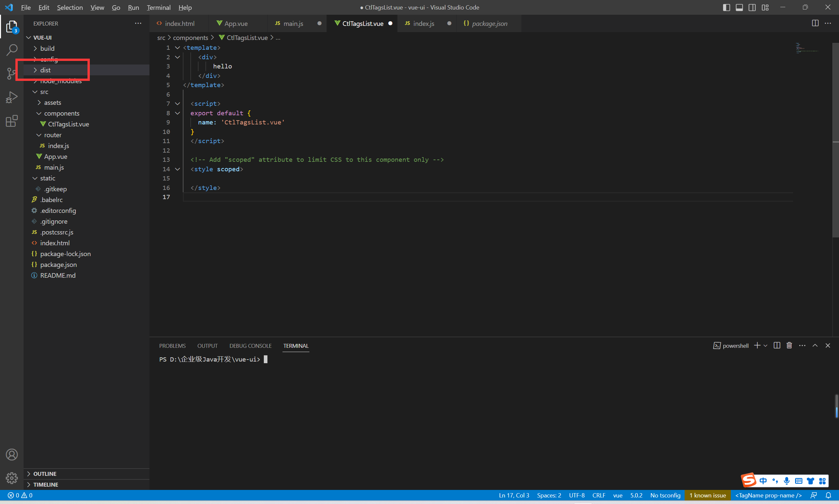Split the editor right
Screen dimensions: 839x504
[x=815, y=23]
